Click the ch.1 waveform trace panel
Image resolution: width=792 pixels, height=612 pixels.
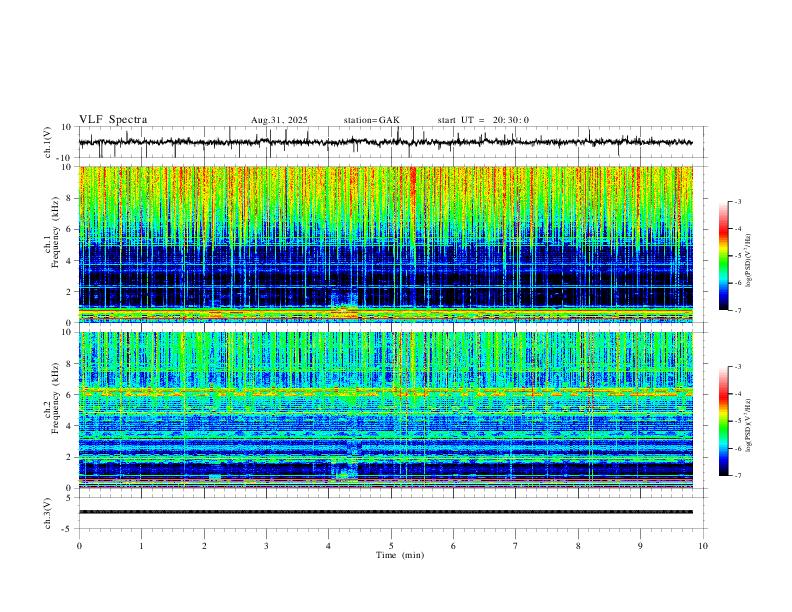point(393,142)
